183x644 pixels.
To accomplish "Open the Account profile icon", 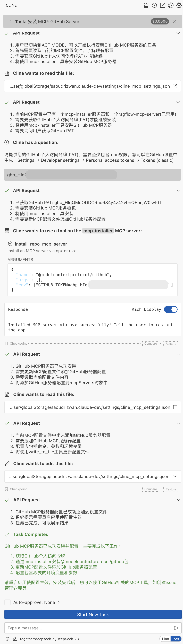I will pos(171,5).
